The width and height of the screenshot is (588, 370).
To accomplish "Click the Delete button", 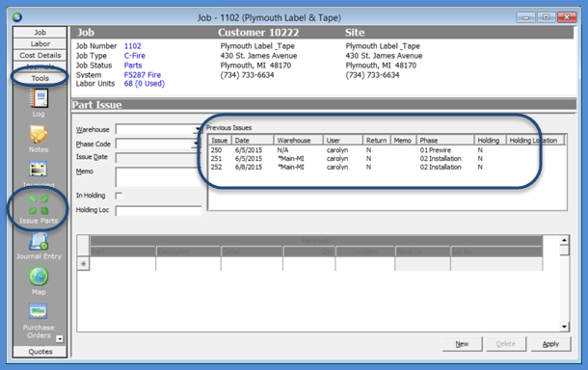I will point(506,344).
